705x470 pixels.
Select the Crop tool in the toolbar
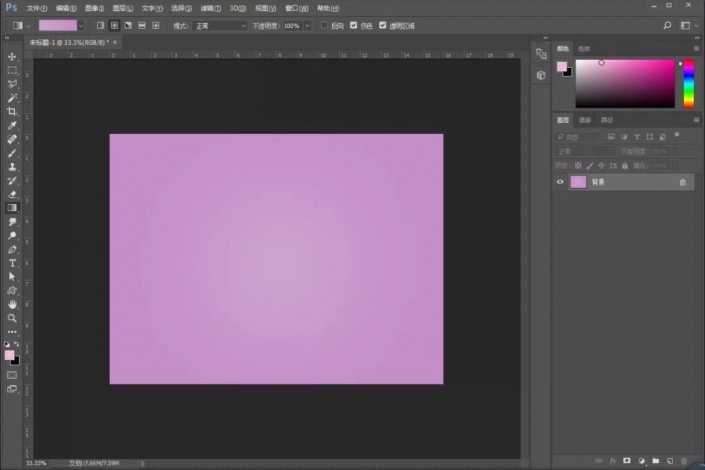tap(12, 112)
